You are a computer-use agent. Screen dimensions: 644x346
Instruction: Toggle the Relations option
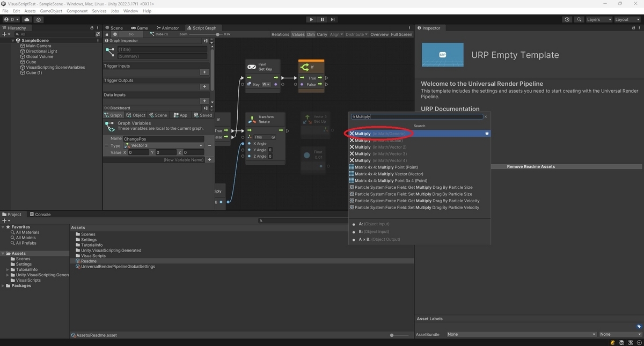280,34
